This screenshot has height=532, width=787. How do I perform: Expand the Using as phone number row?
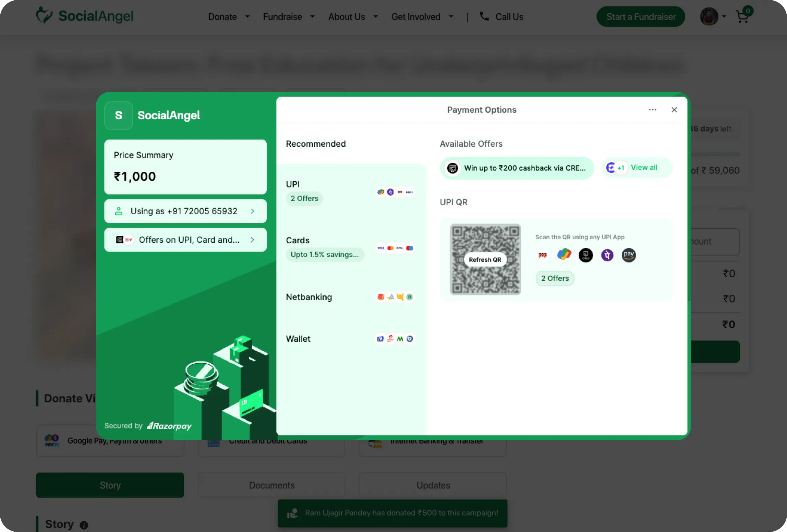coord(185,211)
